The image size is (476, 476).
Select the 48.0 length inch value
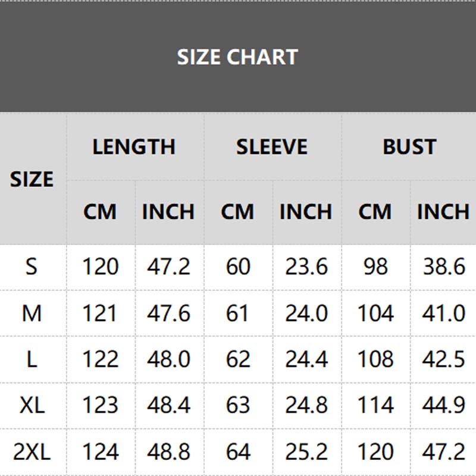[168, 359]
